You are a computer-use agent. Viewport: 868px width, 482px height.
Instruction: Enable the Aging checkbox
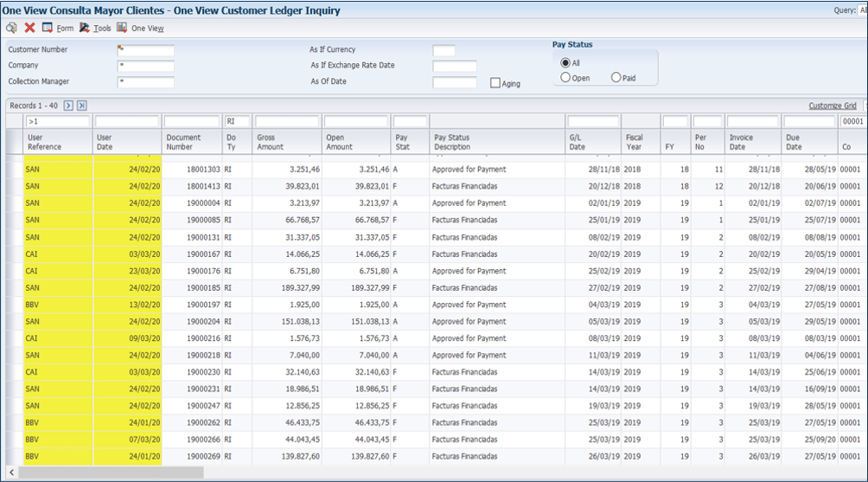495,83
